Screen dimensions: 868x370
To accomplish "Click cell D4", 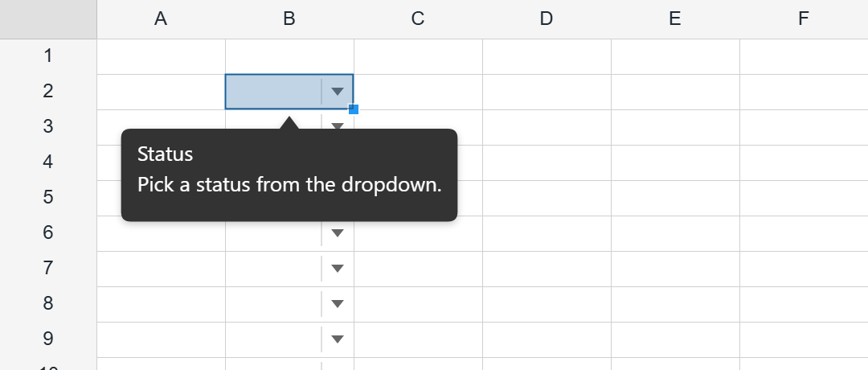I will pyautogui.click(x=547, y=162).
